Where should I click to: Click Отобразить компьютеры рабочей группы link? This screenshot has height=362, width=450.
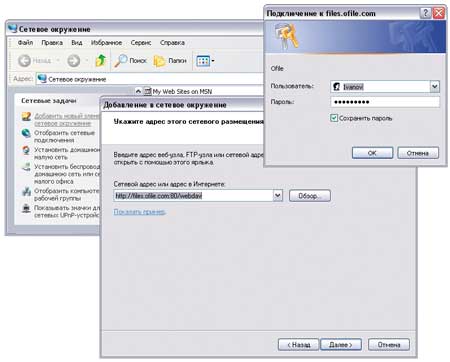pos(67,195)
